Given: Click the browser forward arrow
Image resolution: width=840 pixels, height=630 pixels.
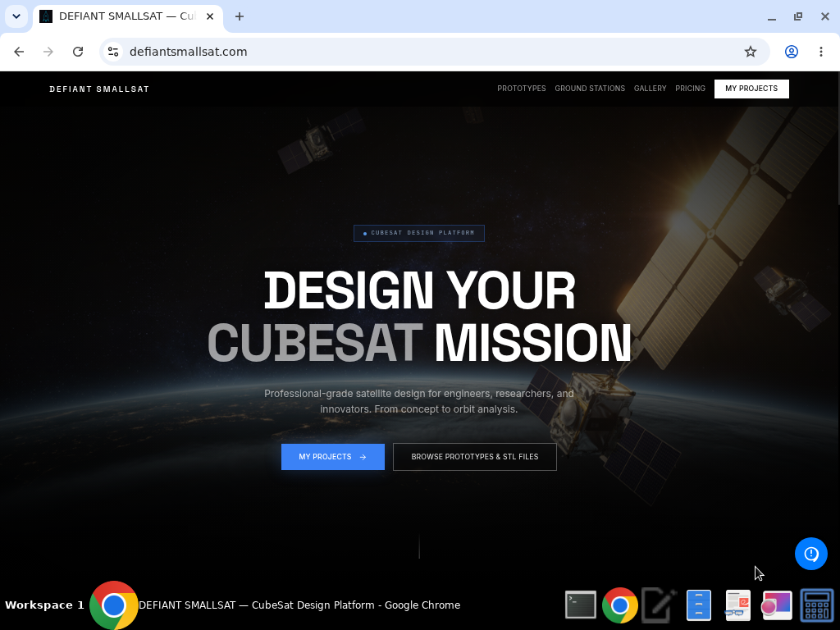Looking at the screenshot, I should tap(48, 52).
